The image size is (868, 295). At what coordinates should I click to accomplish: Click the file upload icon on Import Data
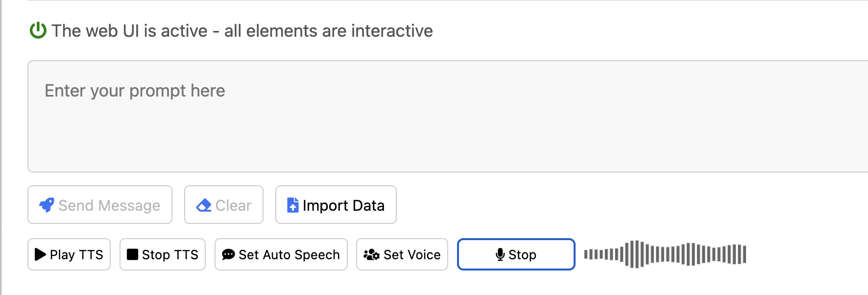pos(292,205)
